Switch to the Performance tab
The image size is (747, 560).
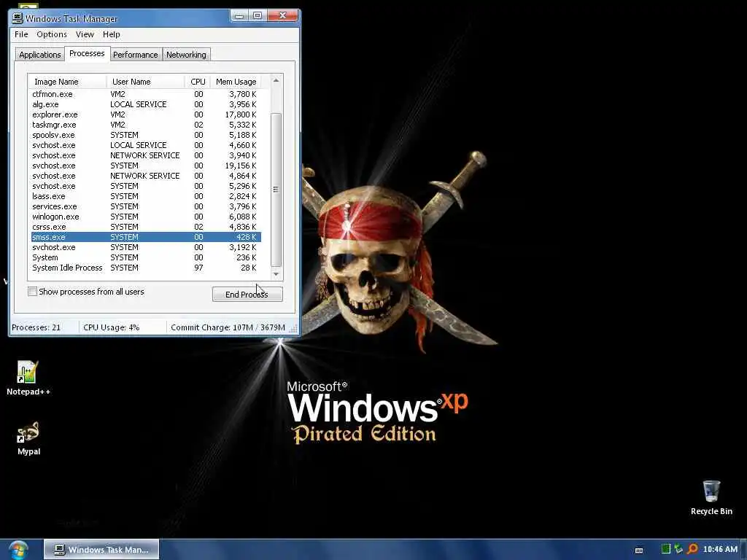pos(135,55)
